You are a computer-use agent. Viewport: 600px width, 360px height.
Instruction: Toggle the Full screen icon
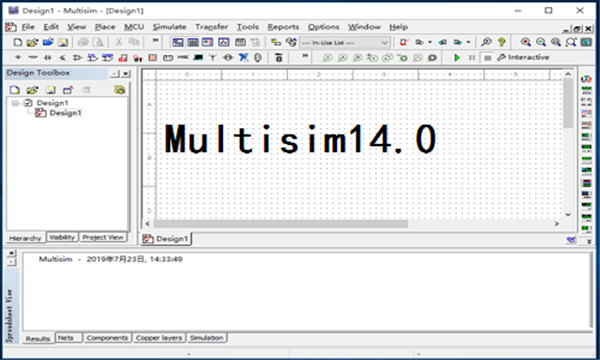pos(586,42)
